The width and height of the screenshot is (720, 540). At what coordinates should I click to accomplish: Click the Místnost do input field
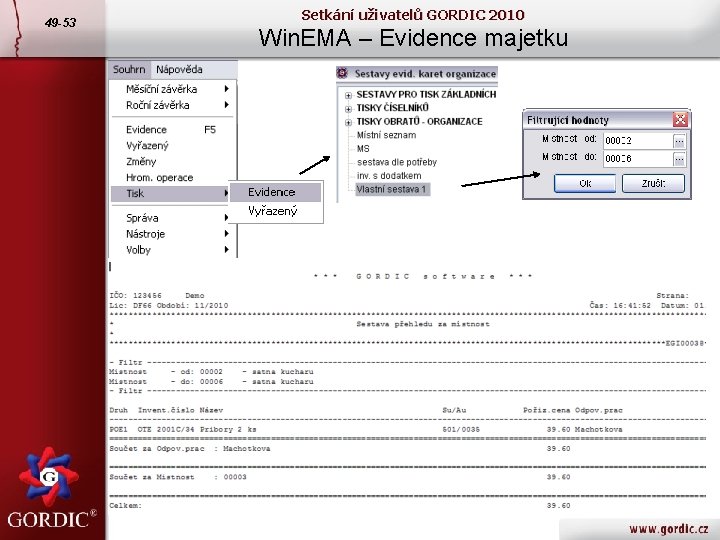coord(638,159)
